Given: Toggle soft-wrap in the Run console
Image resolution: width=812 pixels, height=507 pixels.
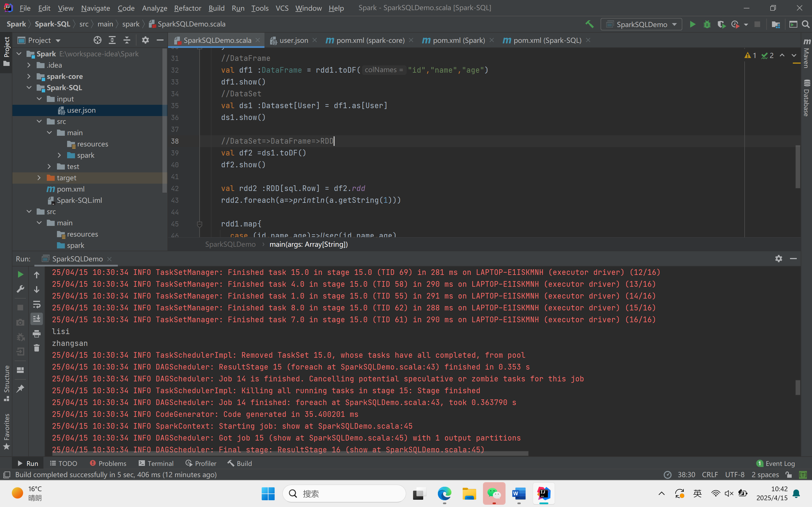Looking at the screenshot, I should tap(37, 304).
